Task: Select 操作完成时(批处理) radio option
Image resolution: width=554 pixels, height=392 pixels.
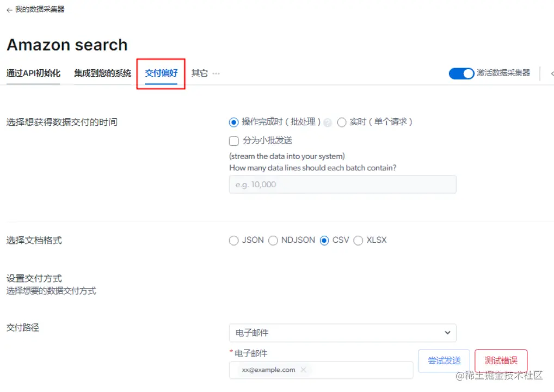Action: pyautogui.click(x=233, y=122)
